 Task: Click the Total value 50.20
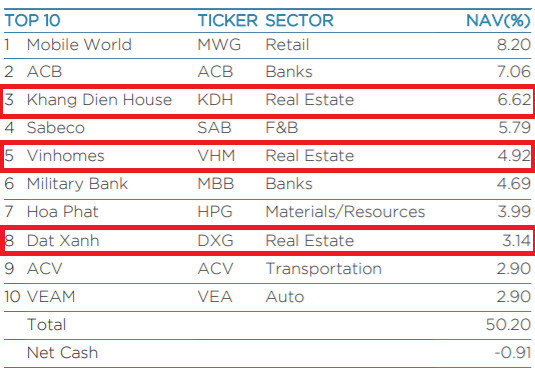[x=508, y=325]
